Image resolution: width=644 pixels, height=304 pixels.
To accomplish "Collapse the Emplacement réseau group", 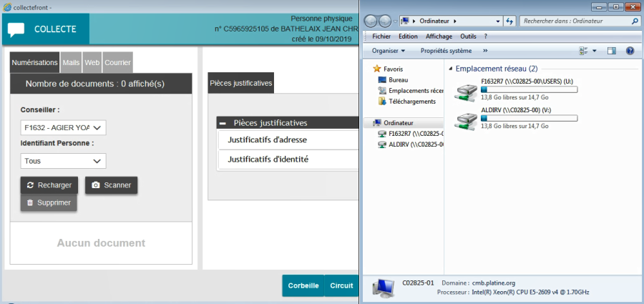I will (x=450, y=69).
